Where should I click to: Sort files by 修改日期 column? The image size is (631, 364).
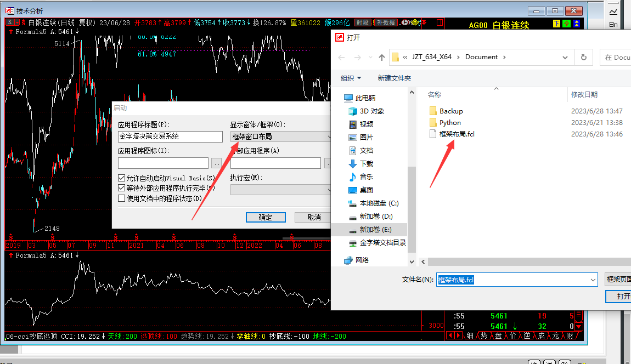[x=584, y=94]
